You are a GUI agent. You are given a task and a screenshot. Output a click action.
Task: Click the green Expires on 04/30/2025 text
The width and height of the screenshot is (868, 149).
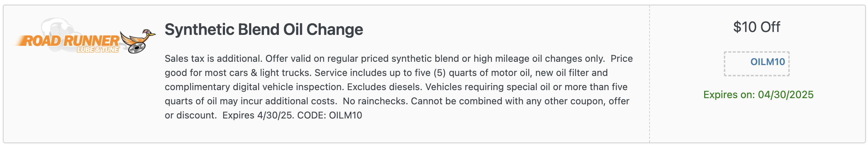(x=758, y=95)
